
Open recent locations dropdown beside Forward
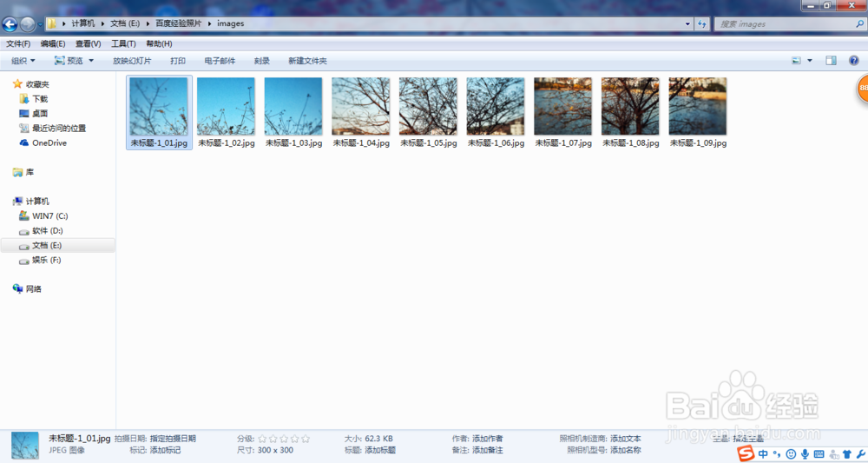(40, 24)
